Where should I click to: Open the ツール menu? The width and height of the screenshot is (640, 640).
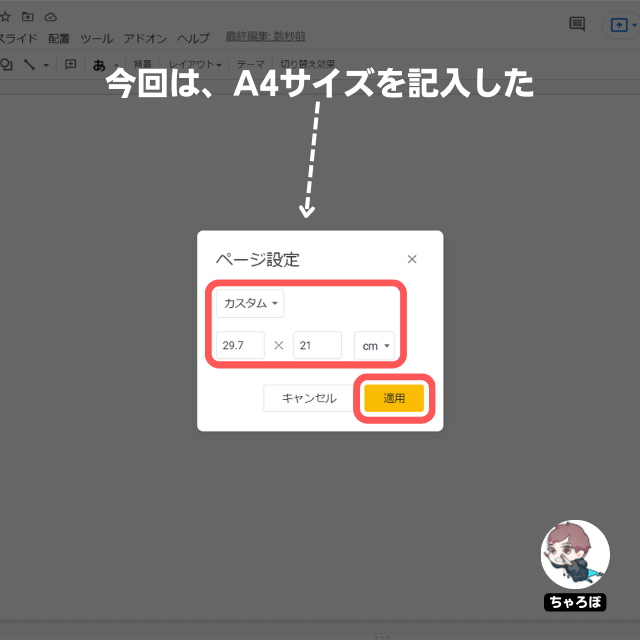[x=96, y=38]
